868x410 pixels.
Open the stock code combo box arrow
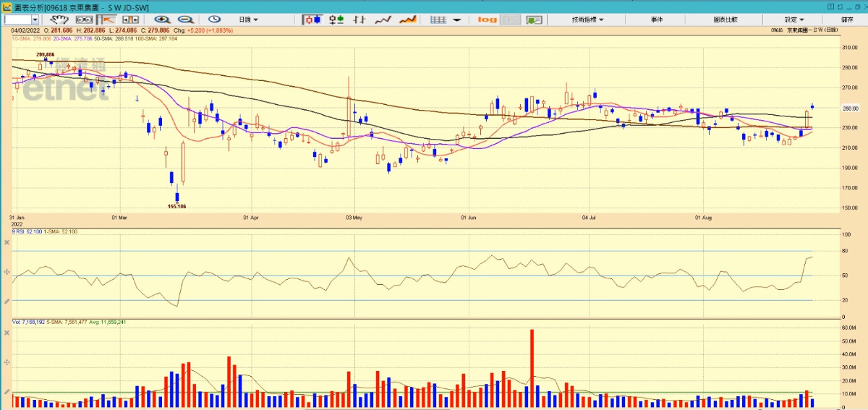tap(35, 20)
